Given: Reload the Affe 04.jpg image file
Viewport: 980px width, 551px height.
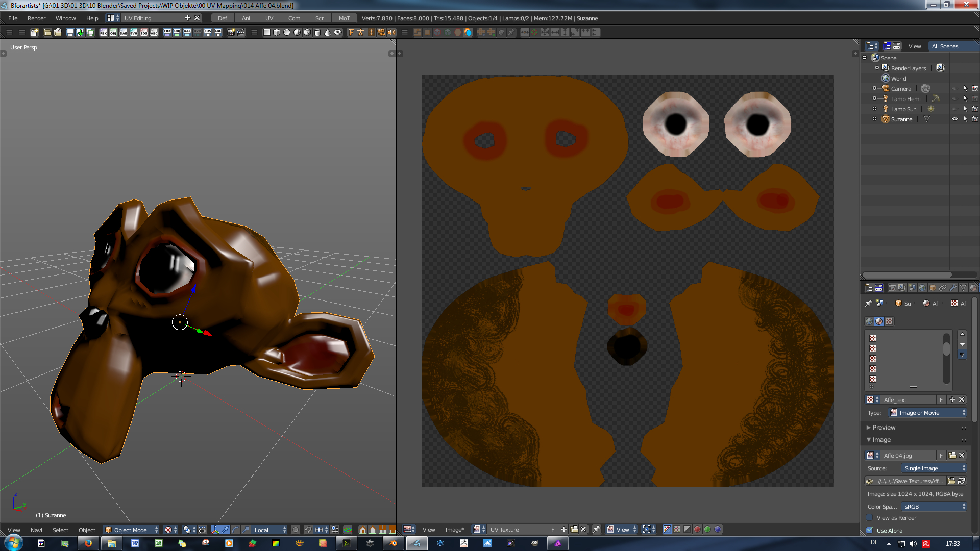Looking at the screenshot, I should pos(962,481).
